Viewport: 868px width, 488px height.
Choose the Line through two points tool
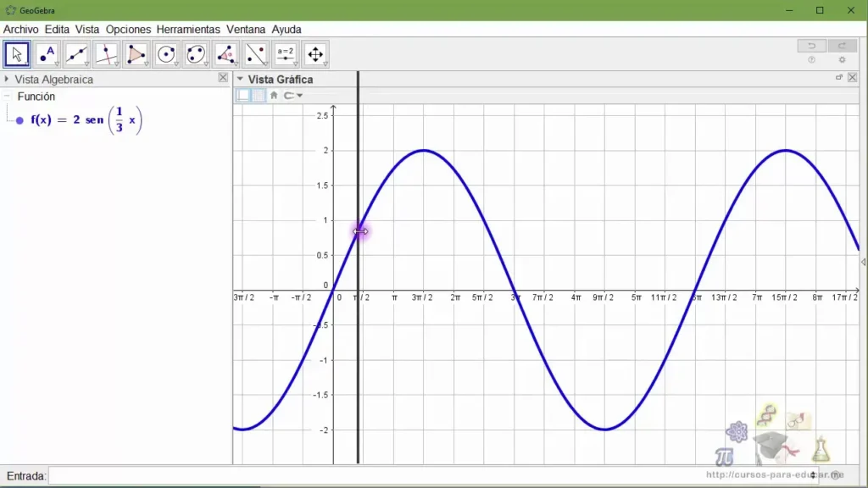77,54
